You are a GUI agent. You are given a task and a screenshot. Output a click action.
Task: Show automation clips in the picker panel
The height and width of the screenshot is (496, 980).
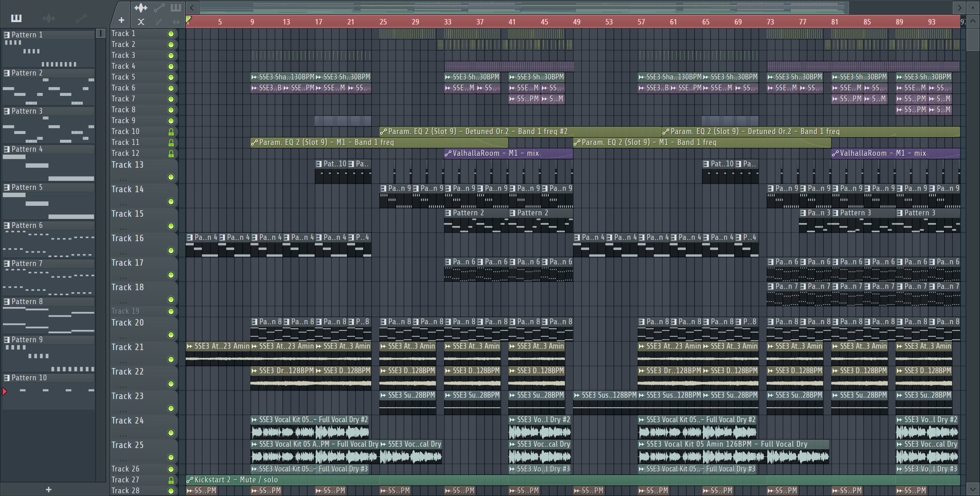point(81,18)
